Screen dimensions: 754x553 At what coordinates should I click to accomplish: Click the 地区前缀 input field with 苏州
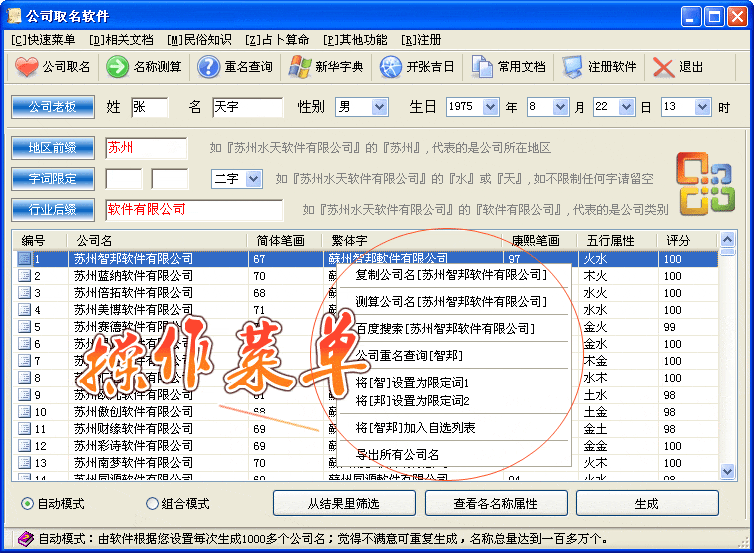pos(146,148)
